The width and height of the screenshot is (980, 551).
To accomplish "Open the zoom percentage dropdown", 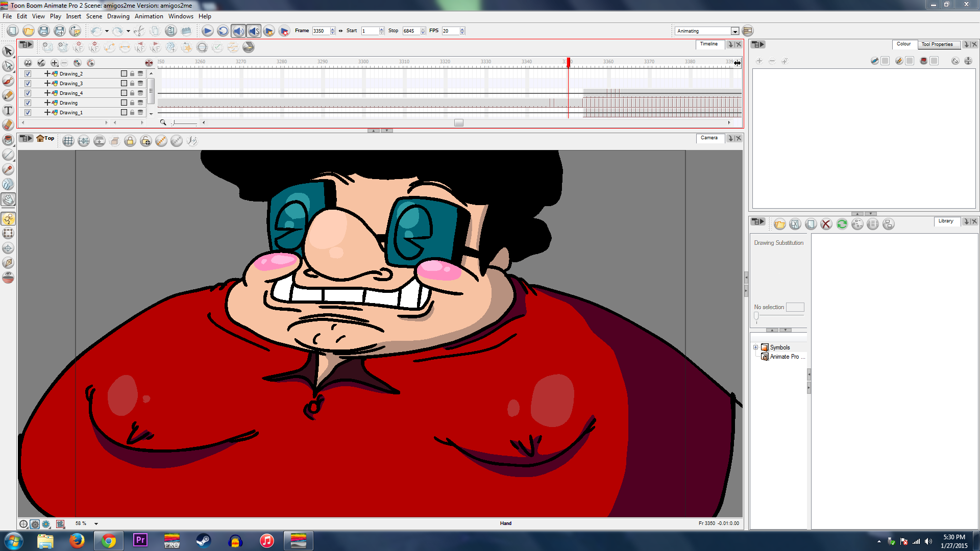I will 96,524.
